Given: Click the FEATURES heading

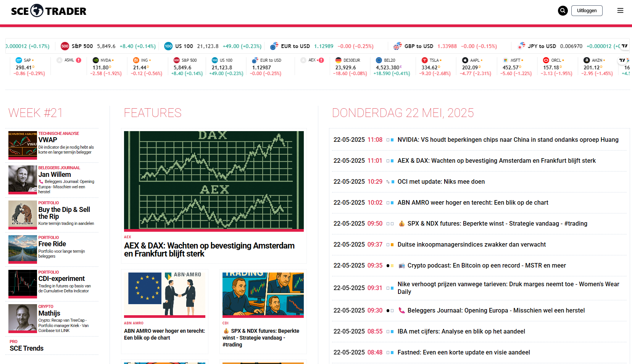Looking at the screenshot, I should click(153, 113).
